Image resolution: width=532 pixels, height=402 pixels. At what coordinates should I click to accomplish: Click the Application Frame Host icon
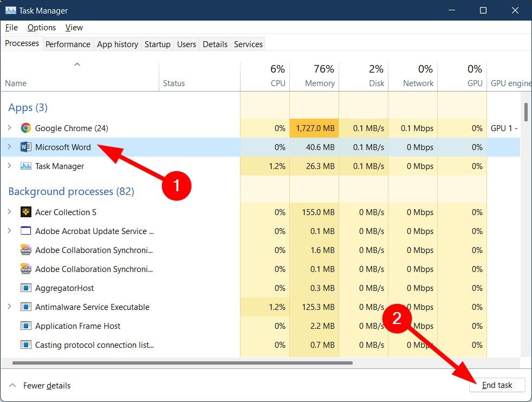click(25, 326)
